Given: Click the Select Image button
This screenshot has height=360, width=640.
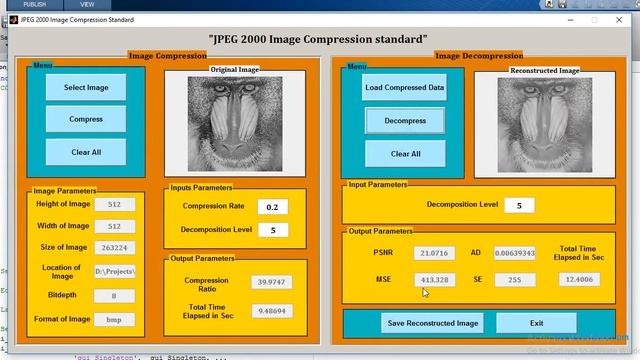Looking at the screenshot, I should click(x=86, y=87).
